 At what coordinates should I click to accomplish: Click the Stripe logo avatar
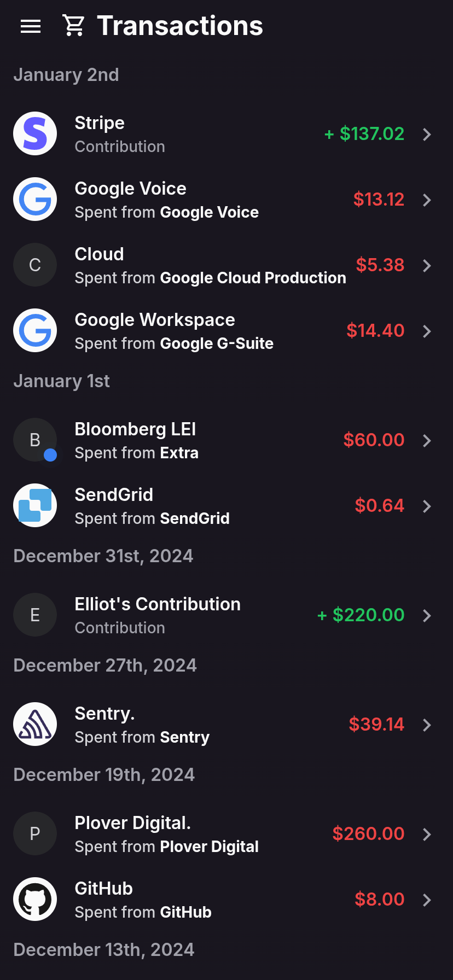(35, 133)
